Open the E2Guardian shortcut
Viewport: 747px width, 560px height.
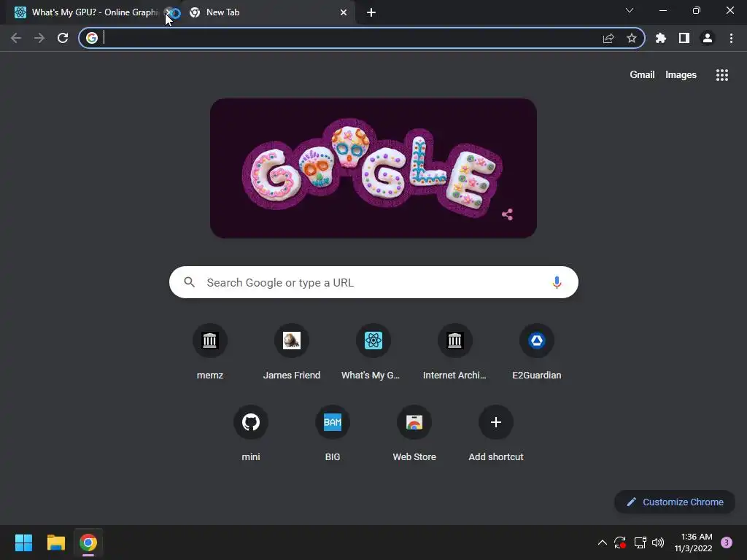pyautogui.click(x=536, y=352)
